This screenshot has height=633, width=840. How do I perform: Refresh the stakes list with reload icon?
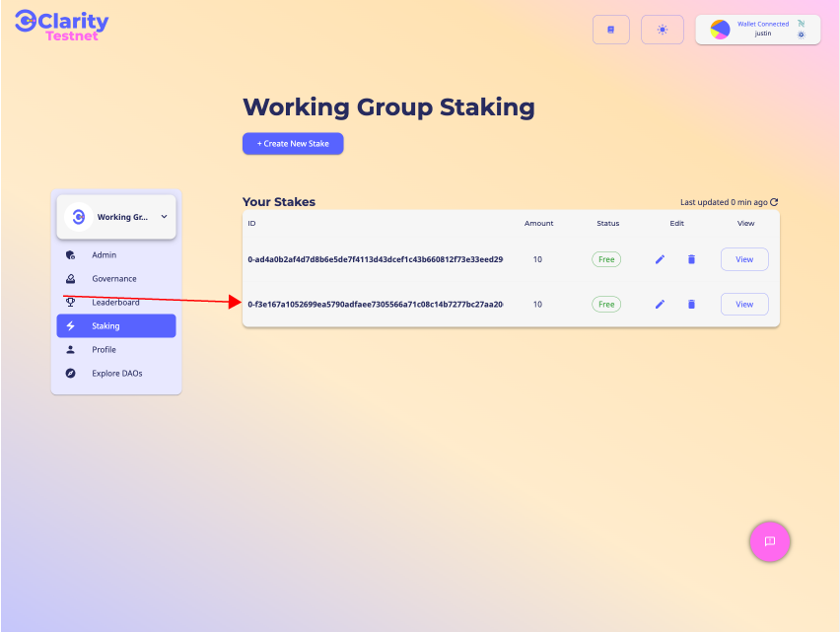pos(774,202)
